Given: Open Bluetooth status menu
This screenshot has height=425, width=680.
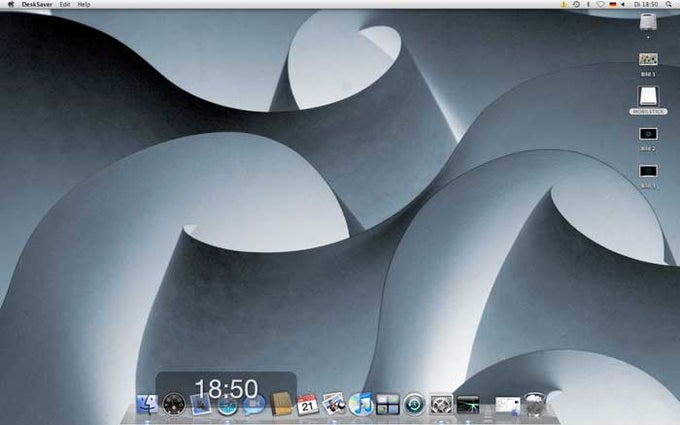Looking at the screenshot, I should (588, 4).
